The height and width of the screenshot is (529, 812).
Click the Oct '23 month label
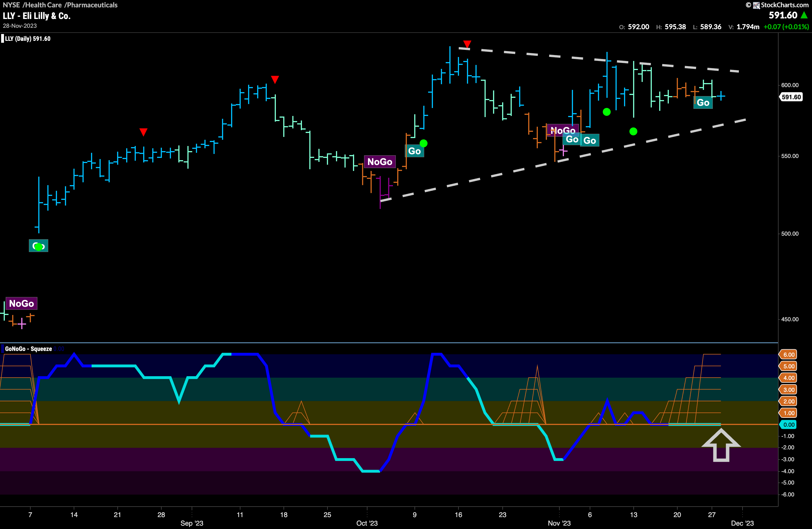pyautogui.click(x=367, y=523)
